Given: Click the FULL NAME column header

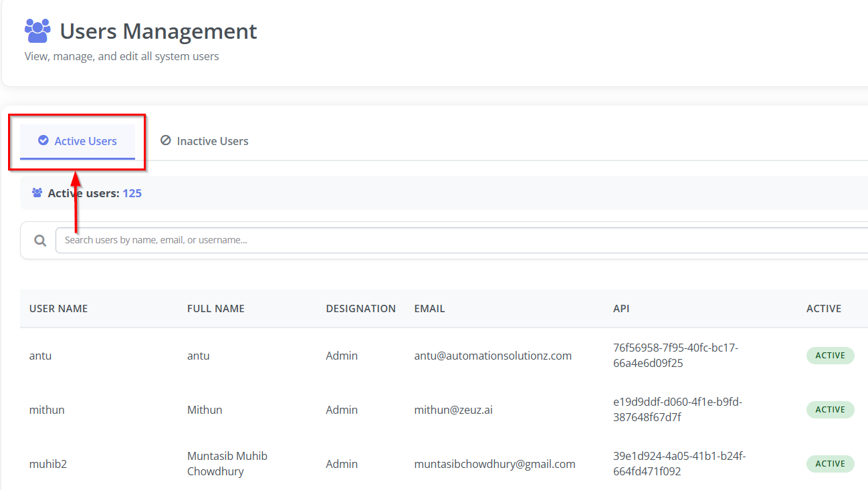Looking at the screenshot, I should point(216,309).
